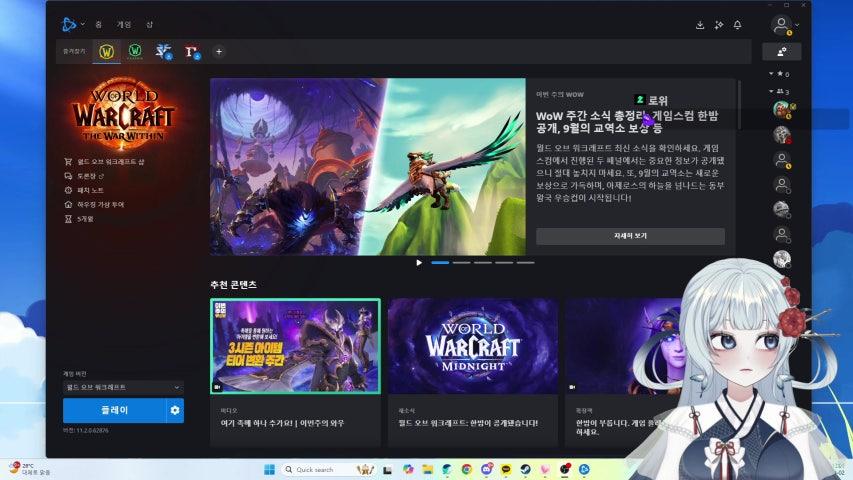Select the third friend with default avatar
The width and height of the screenshot is (853, 480).
pos(782,160)
